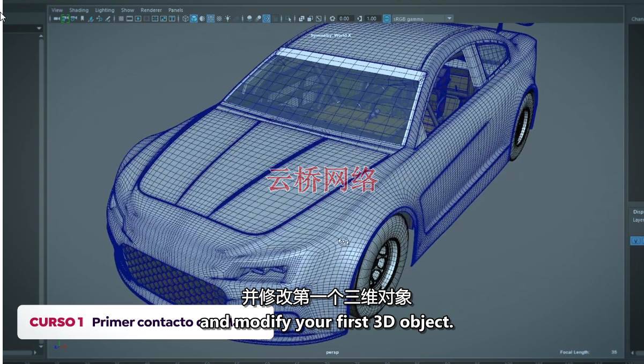
Task: Open the sRGB gamma dropdown
Action: tap(449, 18)
